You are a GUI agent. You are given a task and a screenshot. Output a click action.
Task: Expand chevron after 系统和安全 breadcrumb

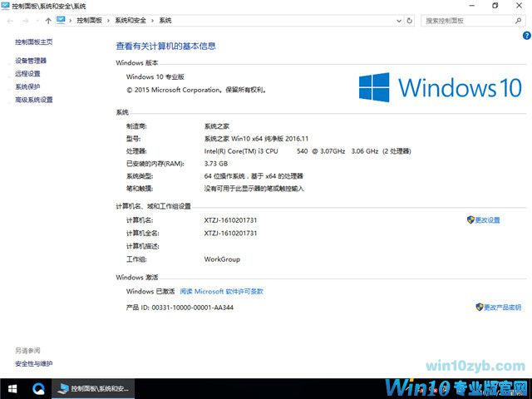[x=152, y=21]
